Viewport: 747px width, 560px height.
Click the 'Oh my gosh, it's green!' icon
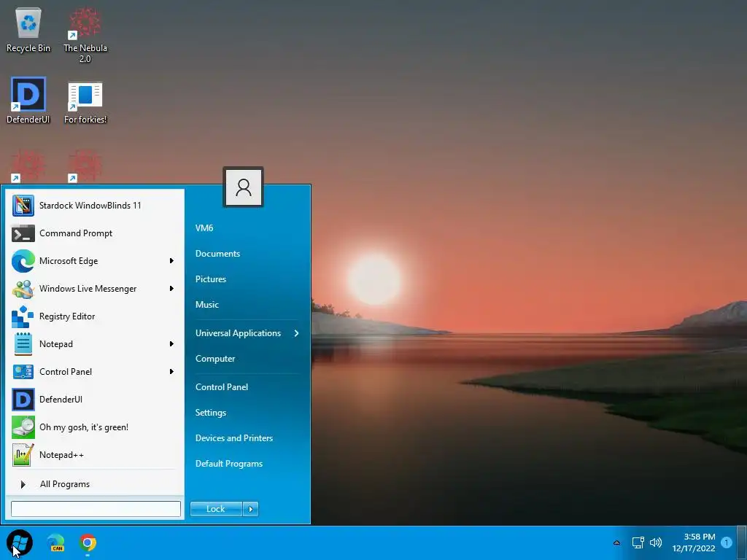tap(23, 427)
